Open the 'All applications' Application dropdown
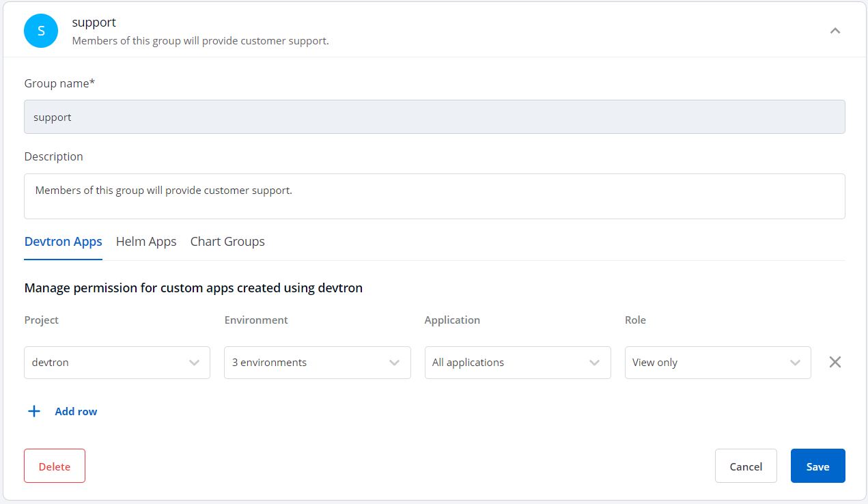This screenshot has height=504, width=868. (517, 363)
